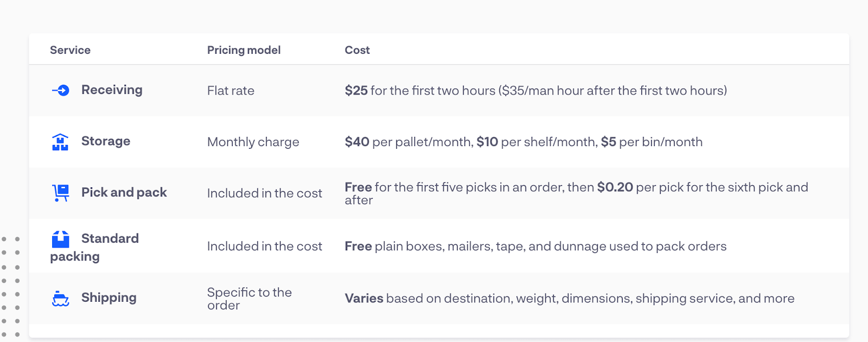868x342 pixels.
Task: Click the Receiving service label
Action: (x=112, y=90)
